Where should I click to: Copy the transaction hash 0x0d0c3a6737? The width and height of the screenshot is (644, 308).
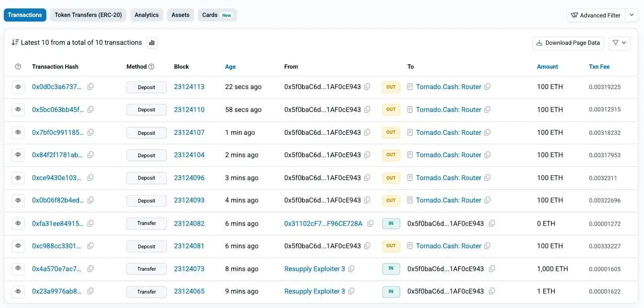[91, 87]
